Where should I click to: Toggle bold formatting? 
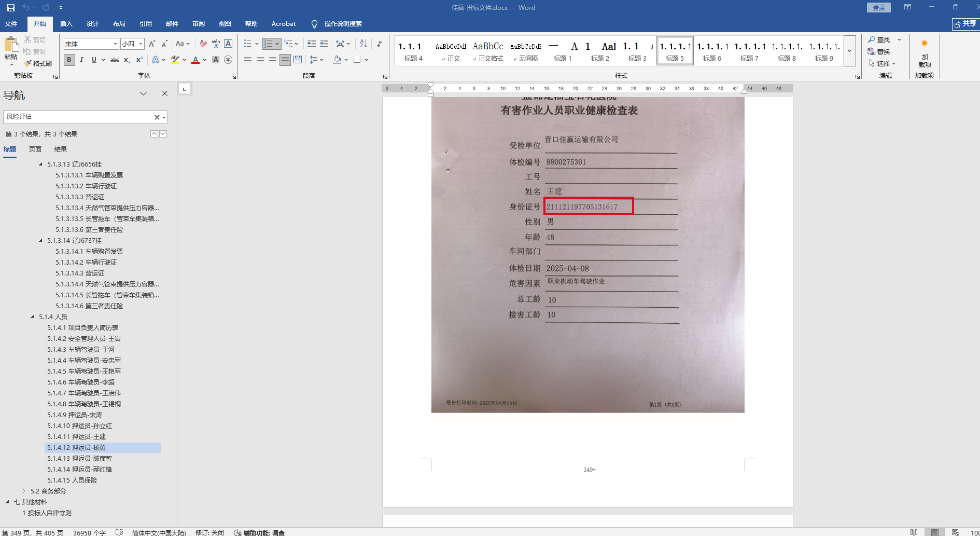(x=69, y=60)
